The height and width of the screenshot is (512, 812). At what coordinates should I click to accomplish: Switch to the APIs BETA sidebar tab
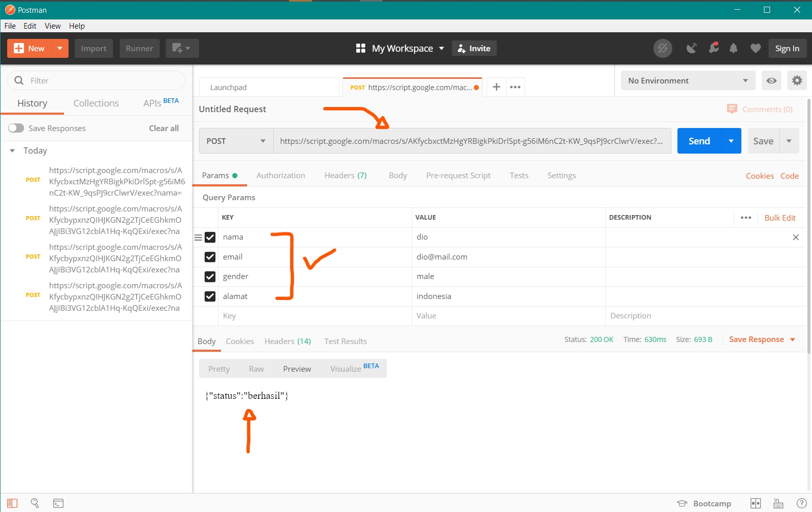[161, 102]
